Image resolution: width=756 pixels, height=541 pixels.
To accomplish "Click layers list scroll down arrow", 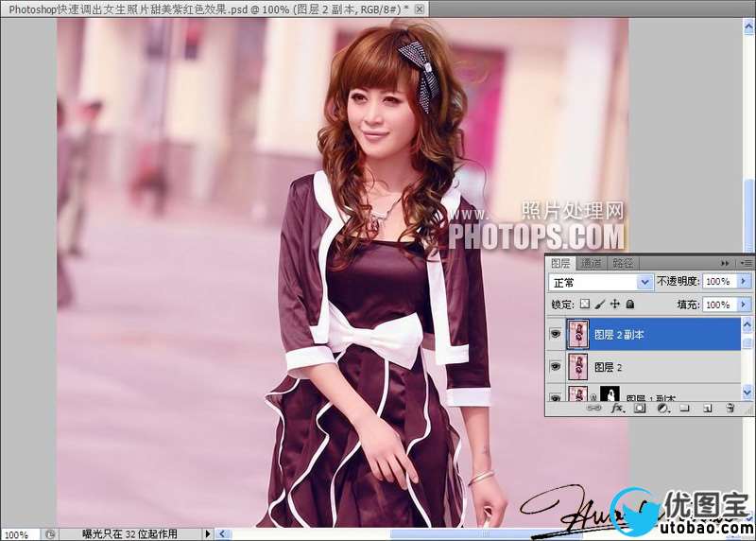I will point(747,393).
